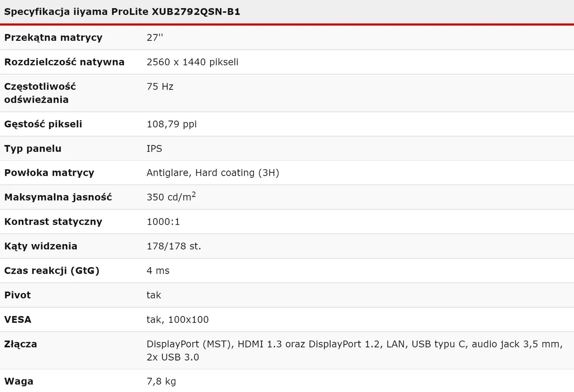Screen dimensions: 574x392
Task: Click the "Częstotliwość odświeżania" label
Action: tap(40, 93)
